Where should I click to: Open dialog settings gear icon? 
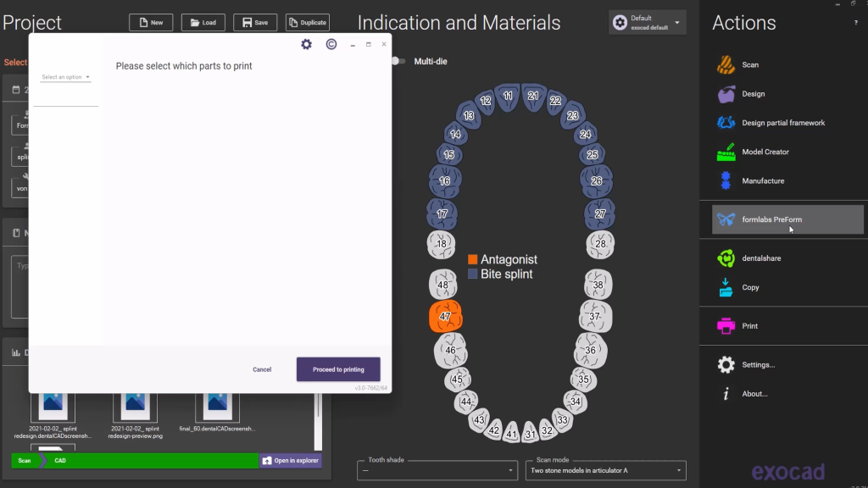[x=307, y=44]
